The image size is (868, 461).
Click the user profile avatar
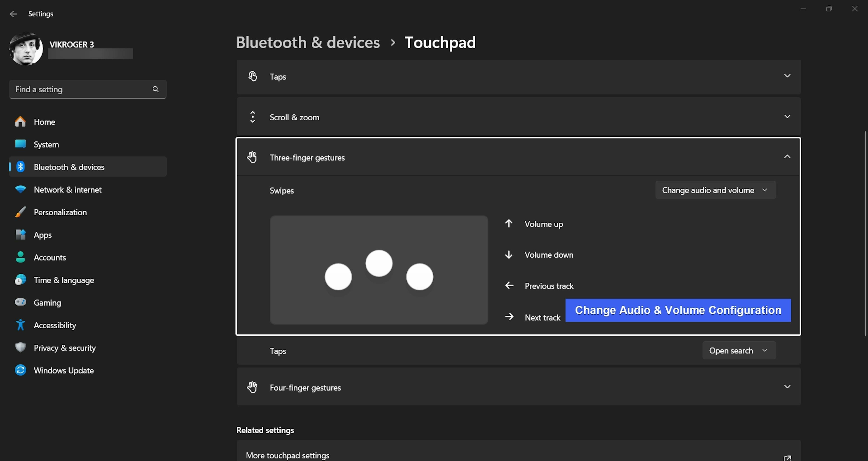[x=26, y=49]
